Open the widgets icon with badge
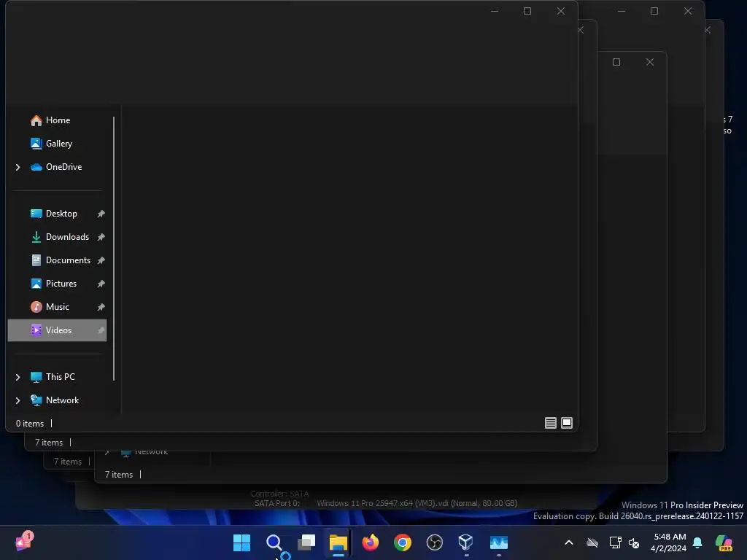 coord(23,542)
